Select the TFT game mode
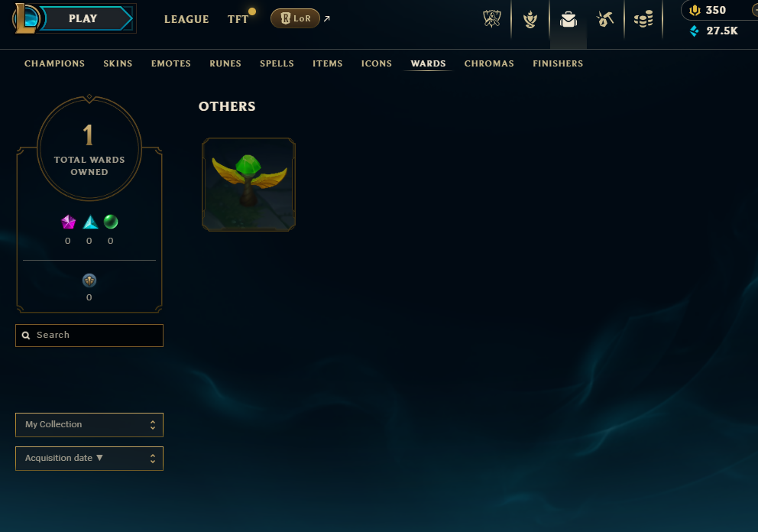 [238, 19]
